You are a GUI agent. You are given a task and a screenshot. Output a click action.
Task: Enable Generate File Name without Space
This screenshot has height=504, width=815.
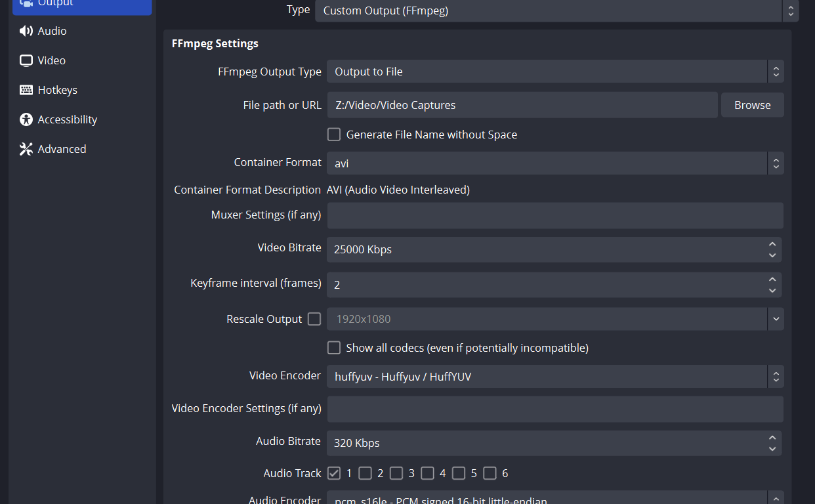(x=334, y=135)
